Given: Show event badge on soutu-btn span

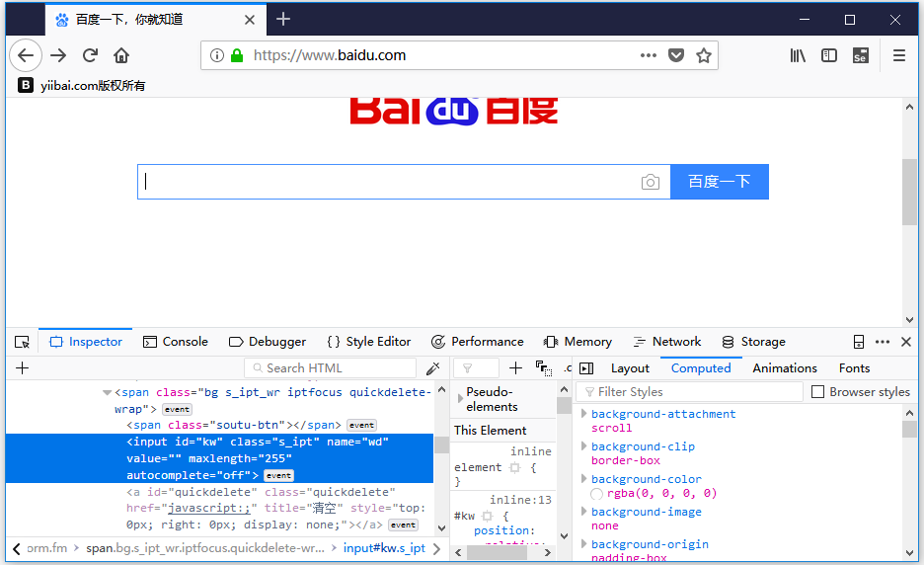Looking at the screenshot, I should [x=362, y=425].
